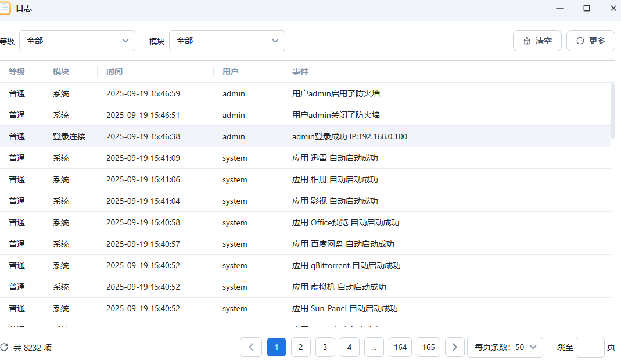Viewport: 621px width, 364px height.
Task: Expand the 每页条数 page size selector
Action: point(505,347)
